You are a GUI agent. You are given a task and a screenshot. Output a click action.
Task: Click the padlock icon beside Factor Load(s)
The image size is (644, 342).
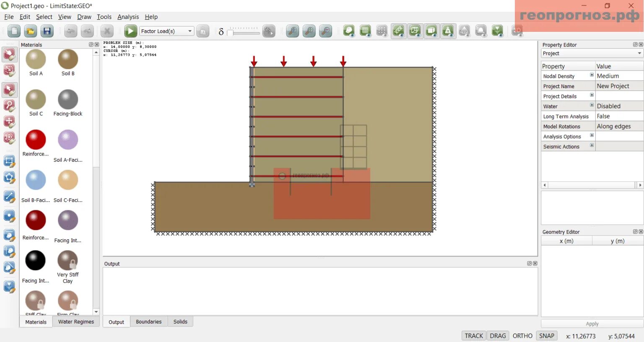[203, 31]
